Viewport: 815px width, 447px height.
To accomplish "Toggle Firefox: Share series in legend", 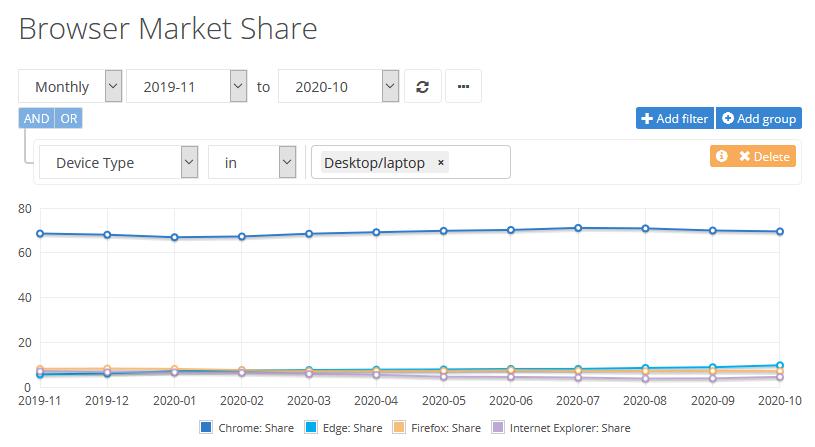I will pos(437,428).
